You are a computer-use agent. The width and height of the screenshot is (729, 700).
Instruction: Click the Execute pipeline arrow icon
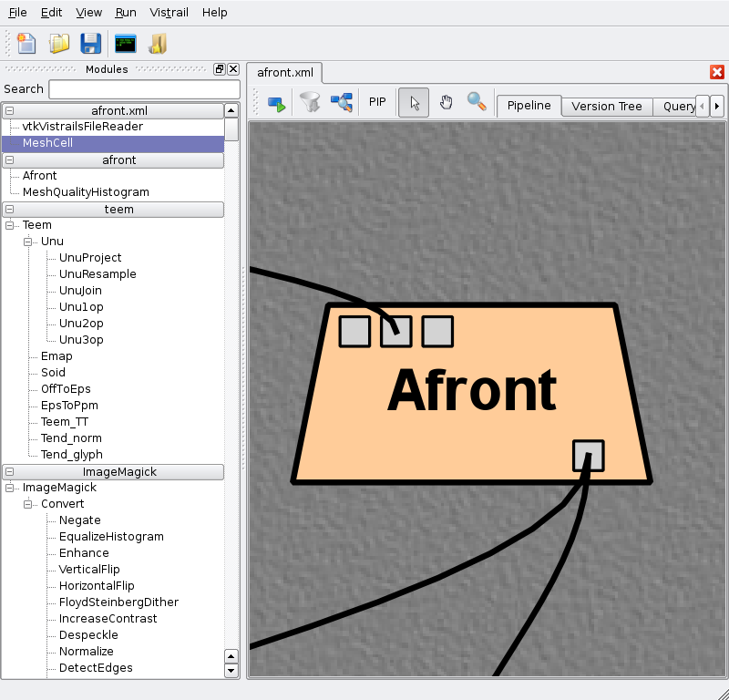tap(276, 103)
